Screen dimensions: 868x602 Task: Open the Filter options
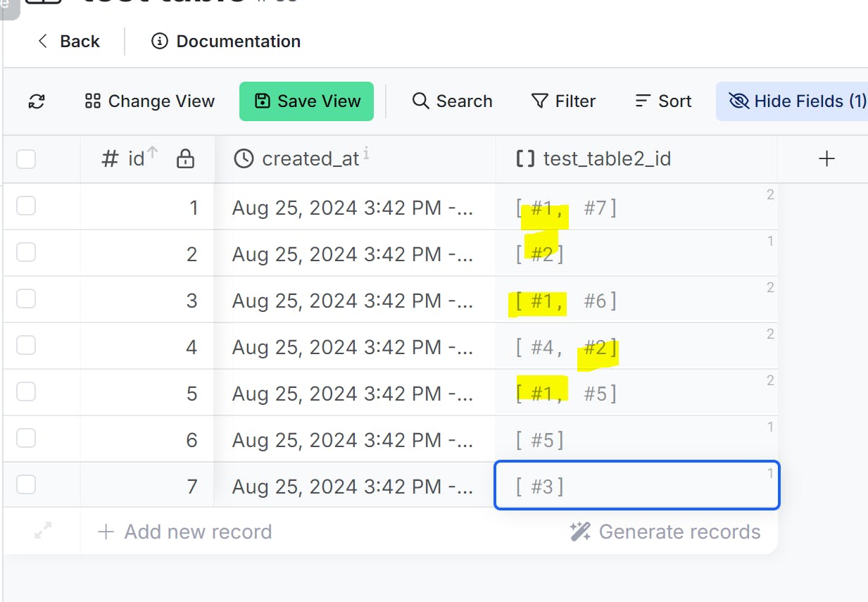click(x=563, y=101)
